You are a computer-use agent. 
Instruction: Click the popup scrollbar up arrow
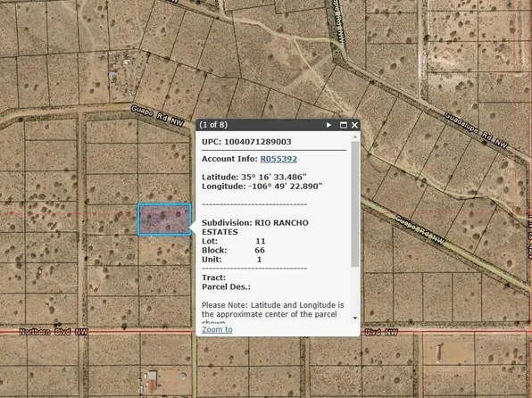pos(355,137)
